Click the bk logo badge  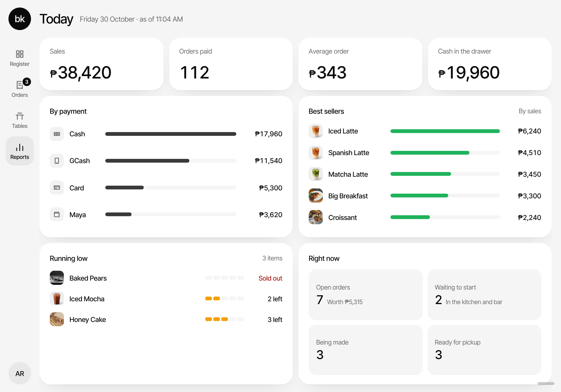(x=19, y=19)
